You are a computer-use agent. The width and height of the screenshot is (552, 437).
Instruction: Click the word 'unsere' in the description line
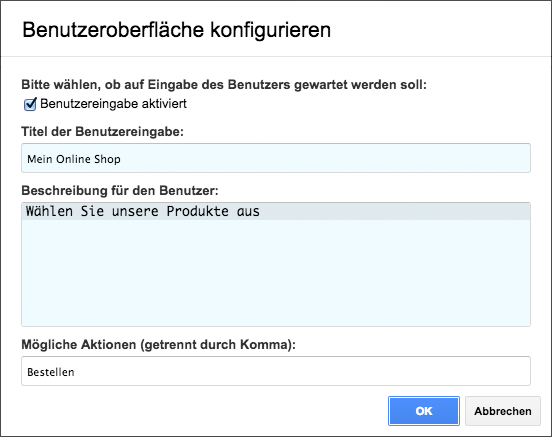click(x=135, y=211)
